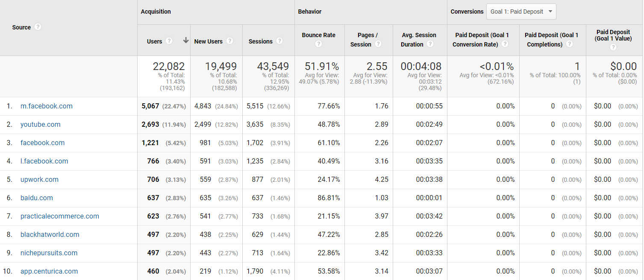Viewport: 644px width, 280px height.
Task: Open help icon next to New Users
Action: (229, 41)
